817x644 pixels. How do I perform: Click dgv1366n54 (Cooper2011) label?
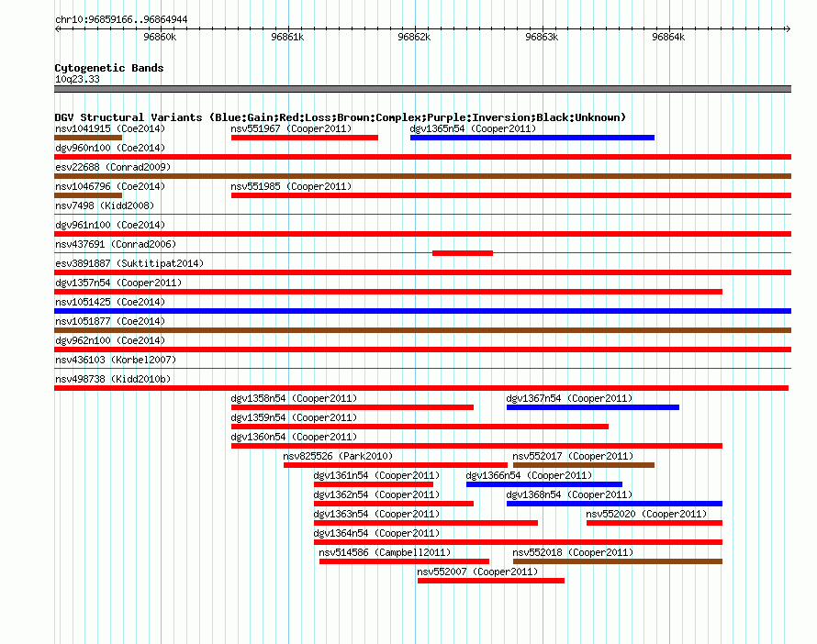pyautogui.click(x=529, y=475)
